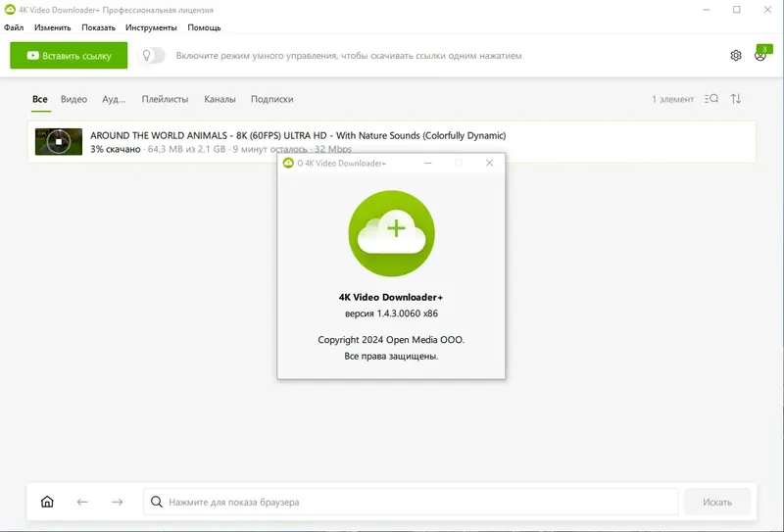Switch to the Плейлисты tab

(x=165, y=99)
